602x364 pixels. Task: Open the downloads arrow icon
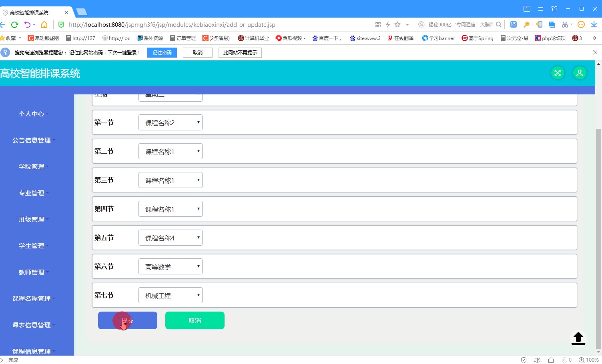point(594,25)
